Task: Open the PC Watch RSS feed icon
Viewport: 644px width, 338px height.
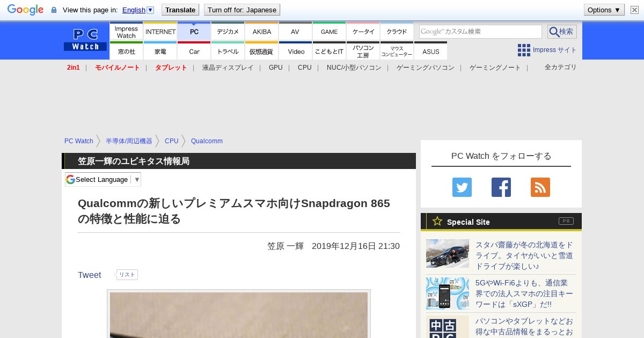Action: click(x=540, y=187)
